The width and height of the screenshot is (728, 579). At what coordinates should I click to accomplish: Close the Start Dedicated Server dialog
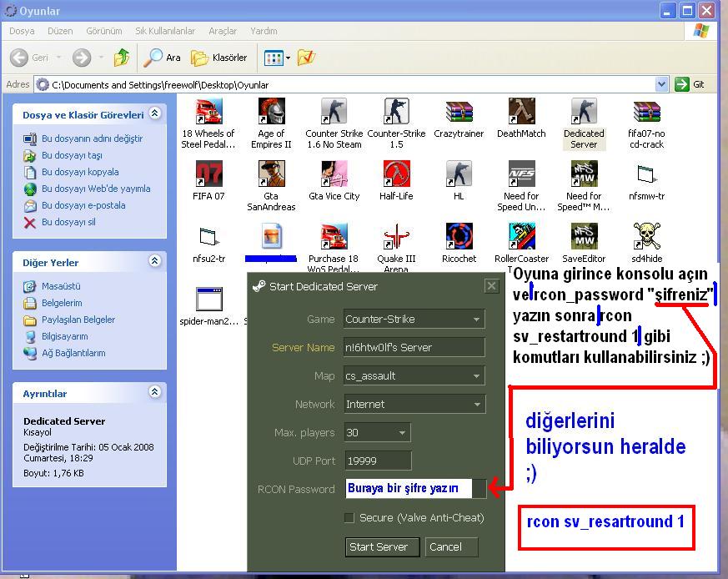pyautogui.click(x=492, y=286)
